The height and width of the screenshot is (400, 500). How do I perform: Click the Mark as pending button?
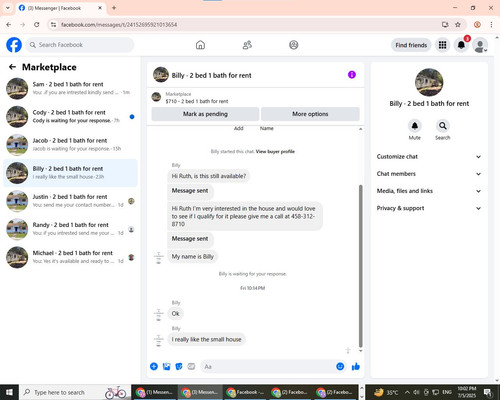[x=205, y=114]
